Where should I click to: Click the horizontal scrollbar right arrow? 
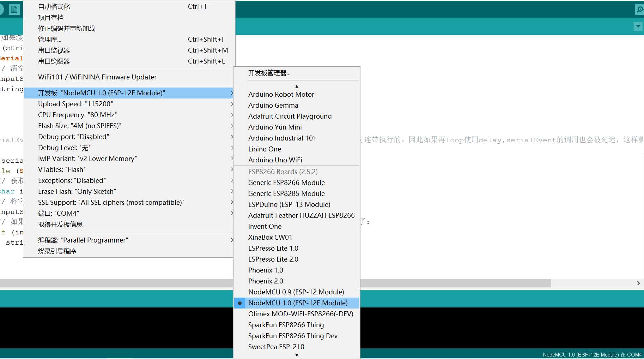[638, 283]
